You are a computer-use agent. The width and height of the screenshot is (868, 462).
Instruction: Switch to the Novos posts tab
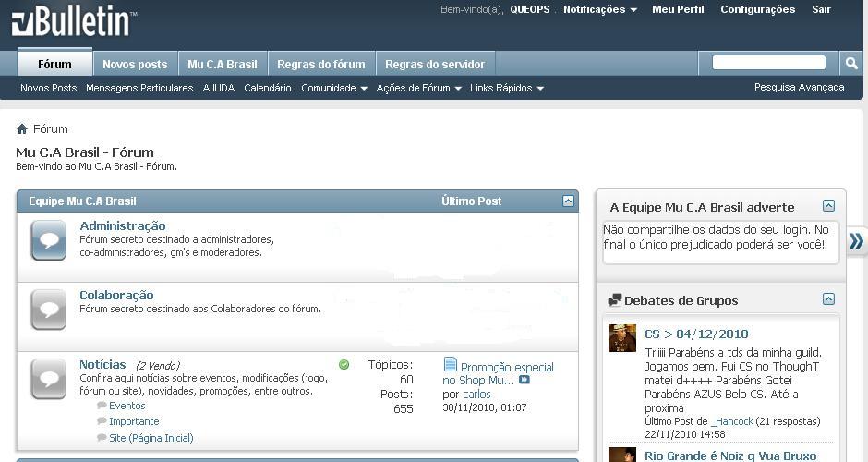click(135, 65)
